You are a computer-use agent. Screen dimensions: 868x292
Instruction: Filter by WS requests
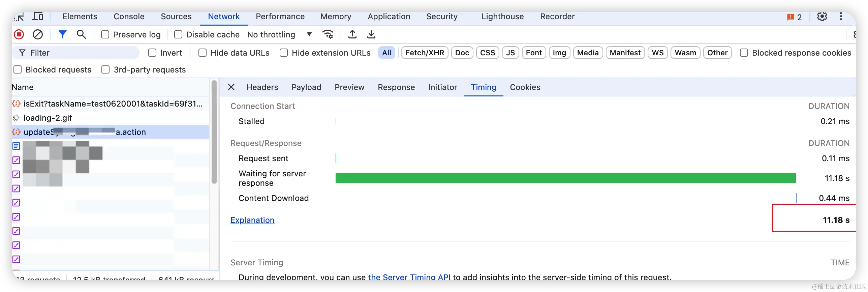click(657, 53)
